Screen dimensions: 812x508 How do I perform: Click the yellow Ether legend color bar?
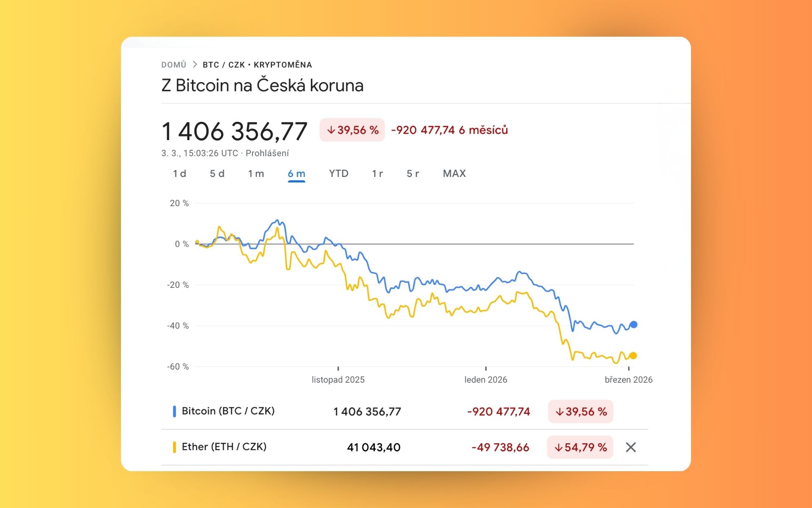174,447
